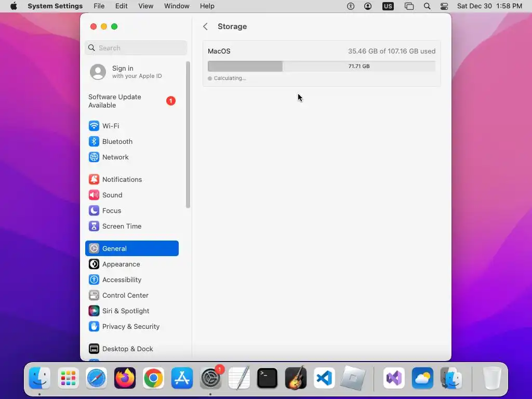Launch Firefox from the Dock
This screenshot has height=399, width=532.
pyautogui.click(x=125, y=378)
